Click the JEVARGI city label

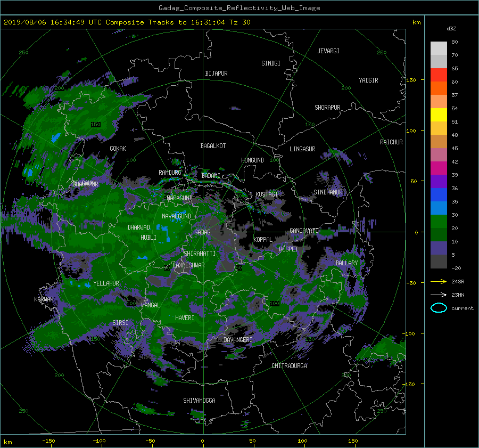[328, 51]
